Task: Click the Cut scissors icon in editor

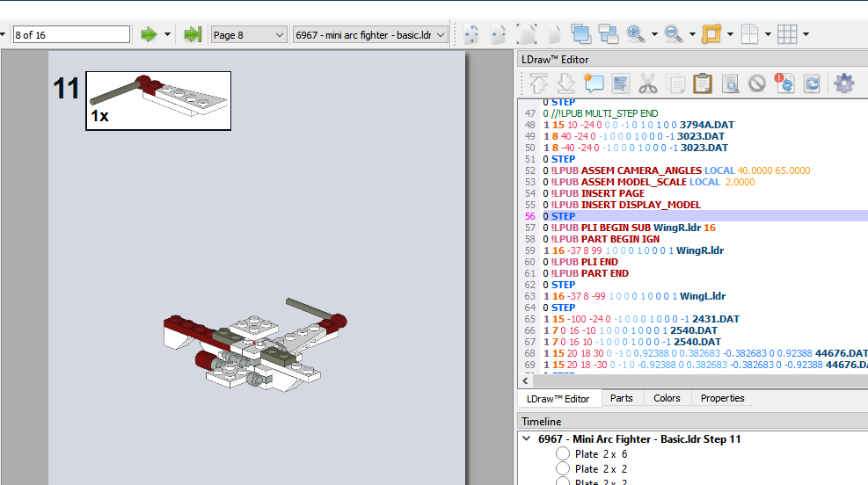Action: pyautogui.click(x=647, y=83)
